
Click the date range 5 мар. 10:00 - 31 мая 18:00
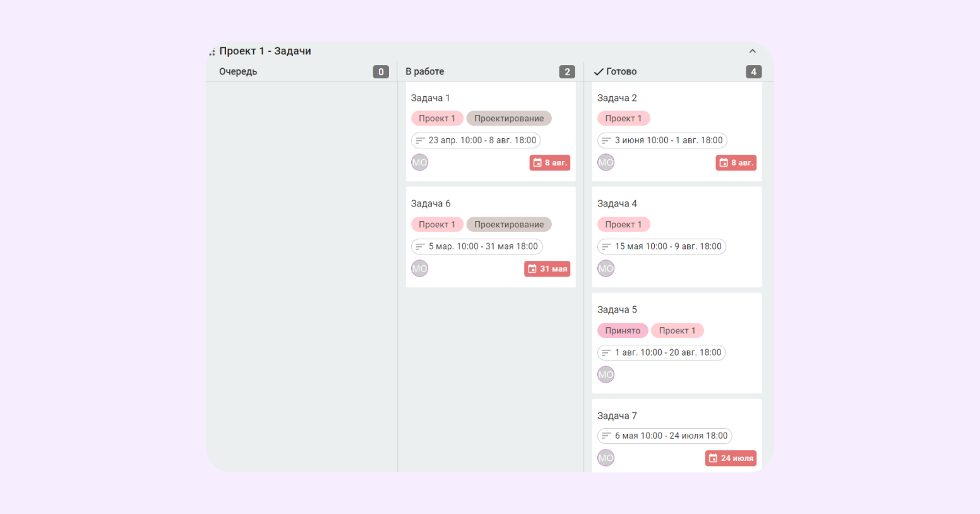(x=477, y=246)
